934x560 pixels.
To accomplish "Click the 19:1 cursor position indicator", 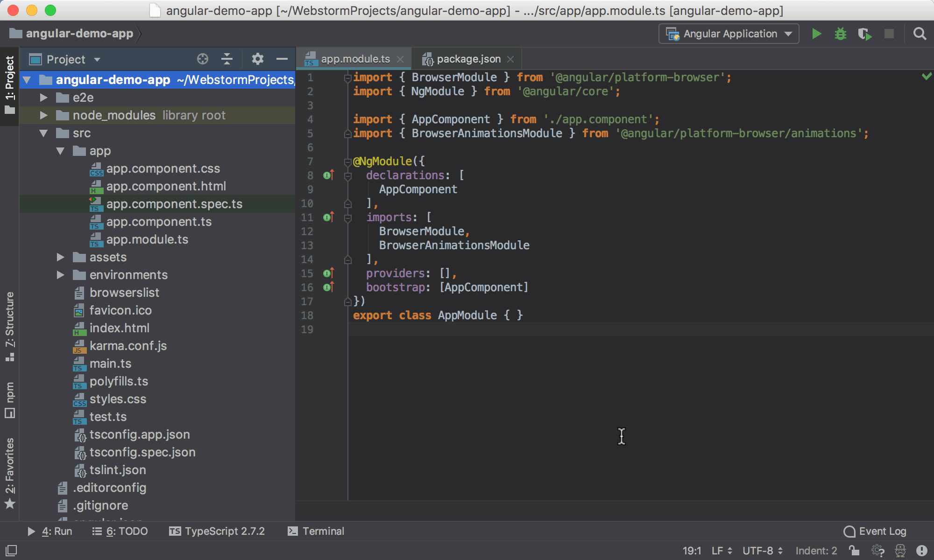I will (692, 551).
